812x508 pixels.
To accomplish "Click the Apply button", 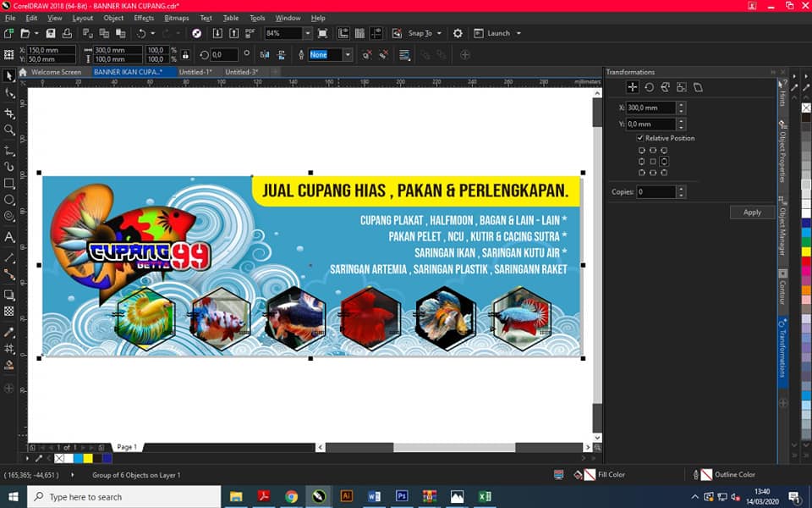I will [x=752, y=213].
